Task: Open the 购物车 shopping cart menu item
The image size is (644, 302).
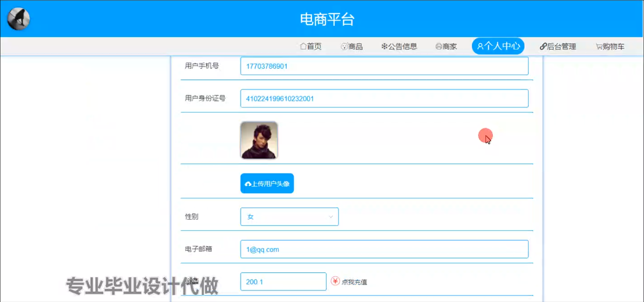Action: (x=610, y=46)
